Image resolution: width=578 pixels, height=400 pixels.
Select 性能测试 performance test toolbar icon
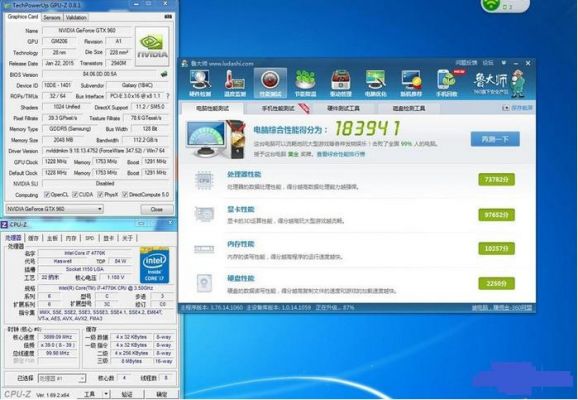pyautogui.click(x=270, y=83)
